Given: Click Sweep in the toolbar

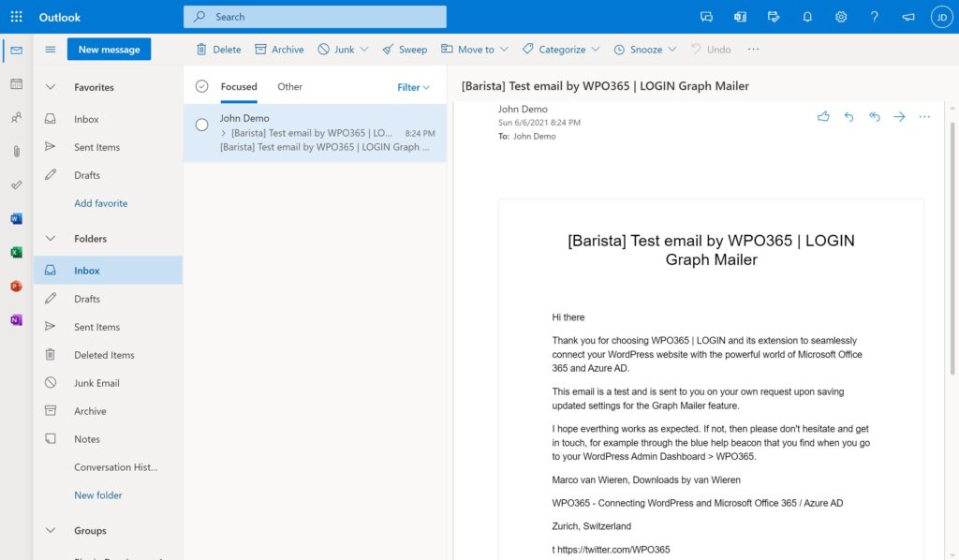Looking at the screenshot, I should pos(405,49).
